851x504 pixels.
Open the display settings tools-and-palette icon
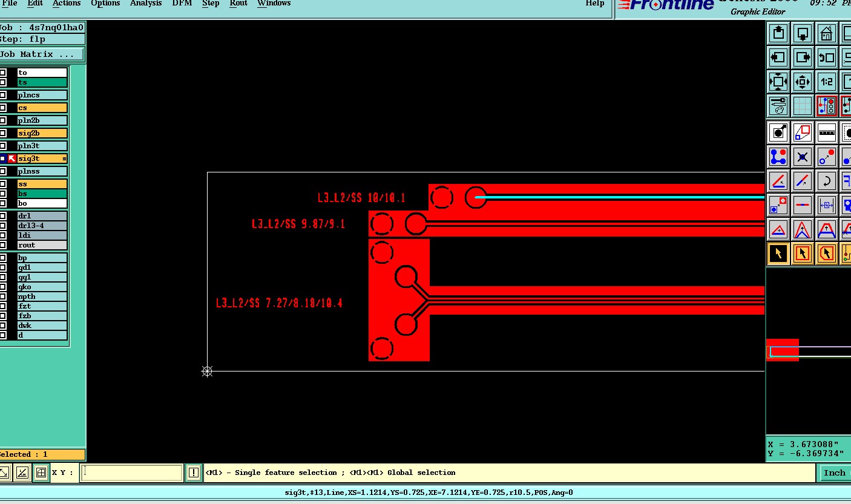coord(778,105)
